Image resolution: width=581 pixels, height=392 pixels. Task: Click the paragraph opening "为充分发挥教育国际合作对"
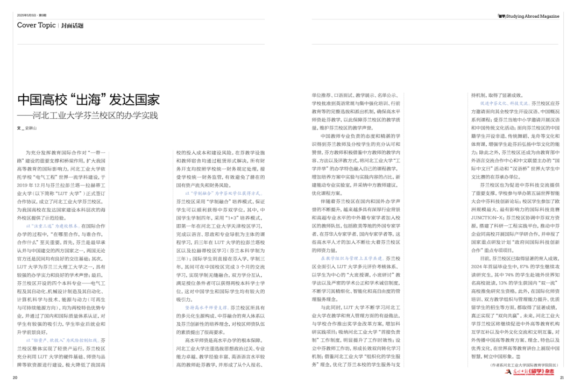[x=56, y=153]
